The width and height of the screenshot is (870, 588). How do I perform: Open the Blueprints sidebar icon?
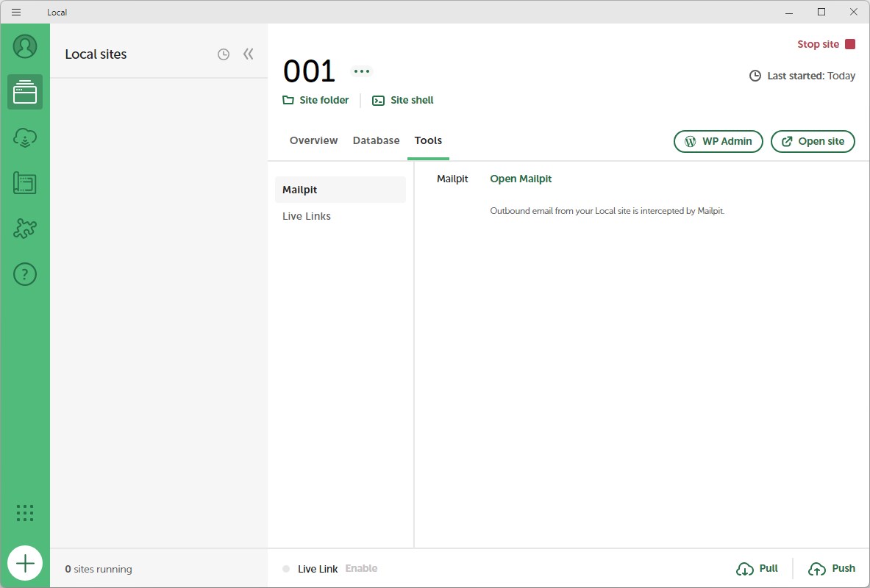(x=25, y=183)
